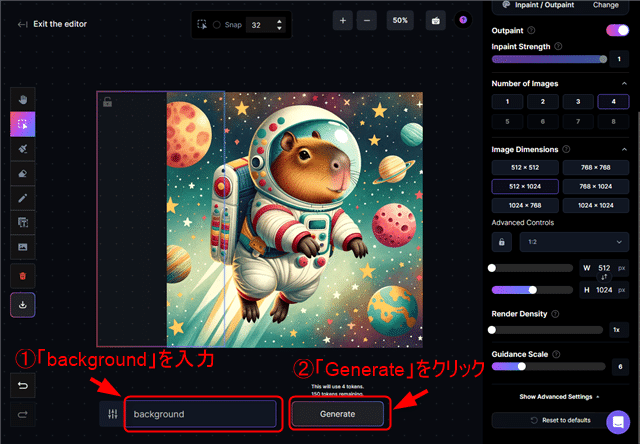This screenshot has height=444, width=640.
Task: Click the Guidance Scale slider handle
Action: [x=522, y=366]
